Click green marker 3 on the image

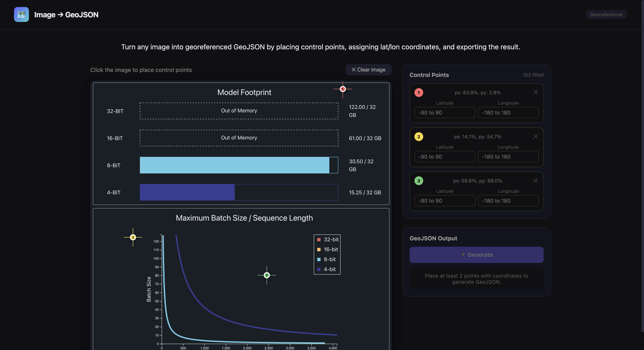click(267, 275)
